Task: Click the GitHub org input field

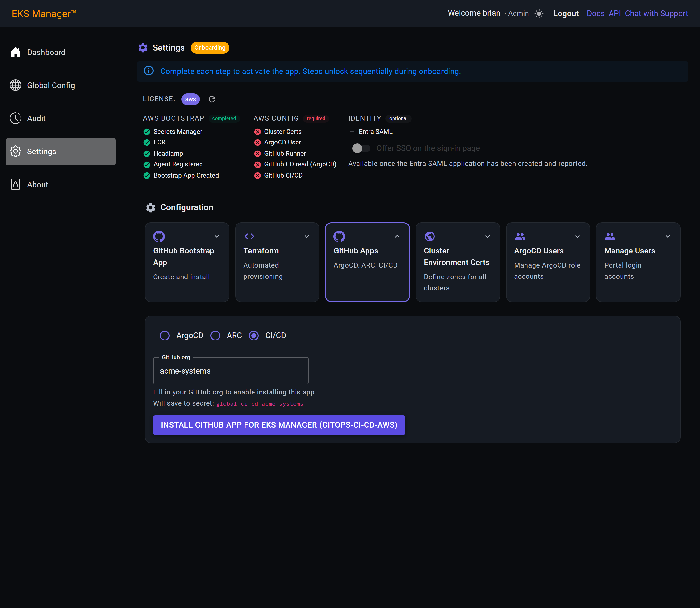Action: [231, 371]
